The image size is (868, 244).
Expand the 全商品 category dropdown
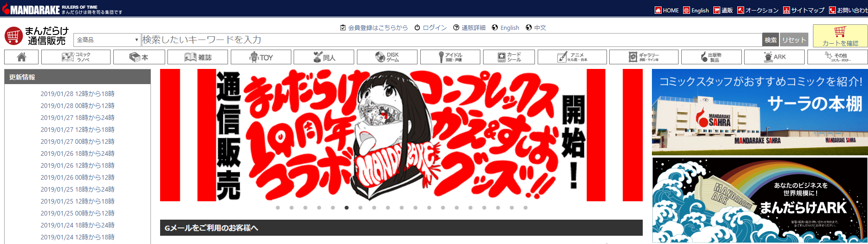click(107, 40)
